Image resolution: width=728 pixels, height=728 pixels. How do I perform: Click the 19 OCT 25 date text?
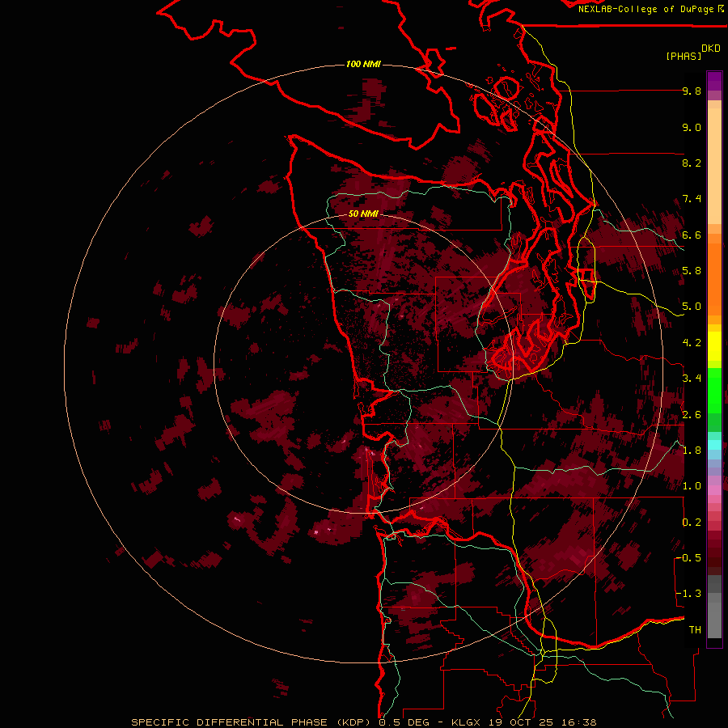click(520, 722)
